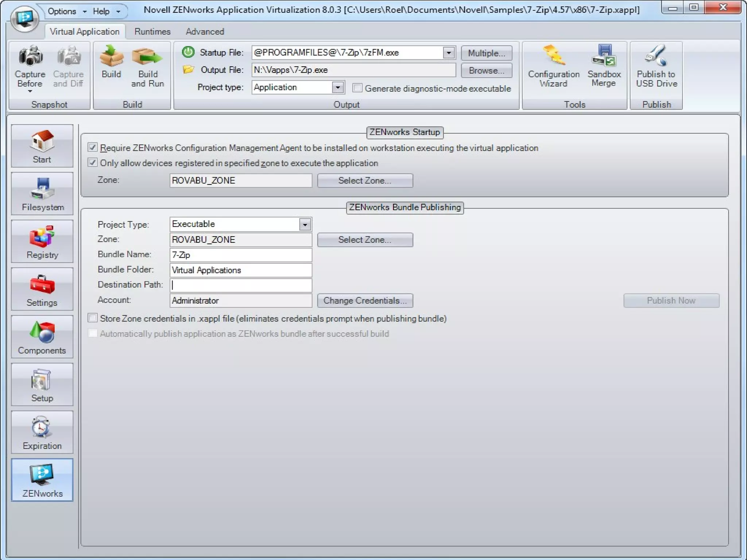Click the Output File path field
The height and width of the screenshot is (560, 747).
click(353, 70)
